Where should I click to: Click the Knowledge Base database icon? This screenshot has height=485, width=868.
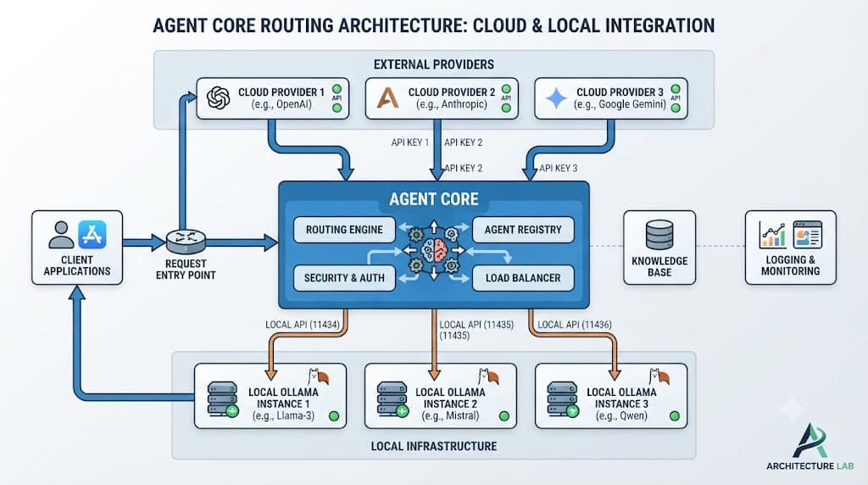tap(659, 235)
